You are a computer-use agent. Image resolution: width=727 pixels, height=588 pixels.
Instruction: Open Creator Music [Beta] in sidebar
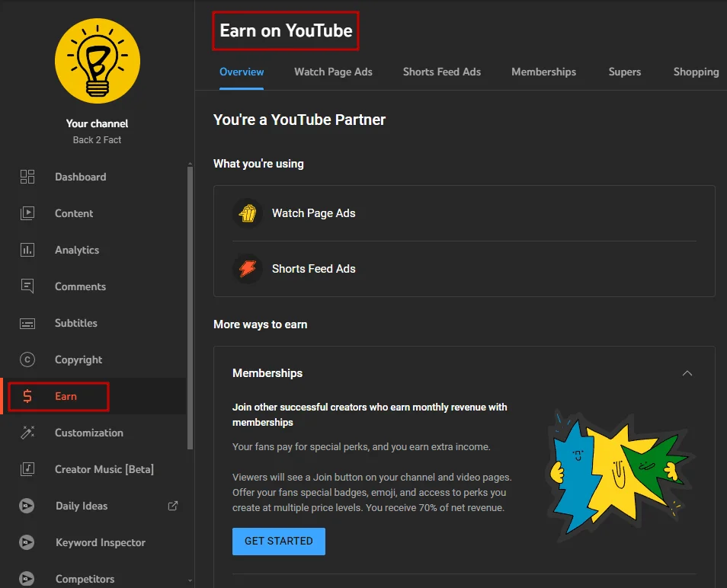pos(104,469)
